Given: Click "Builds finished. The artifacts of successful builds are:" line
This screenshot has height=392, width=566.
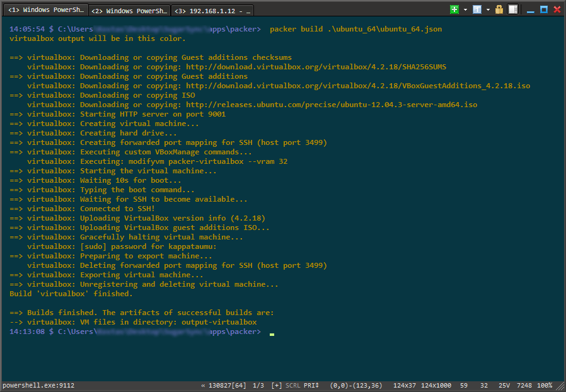Looking at the screenshot, I should coord(142,313).
